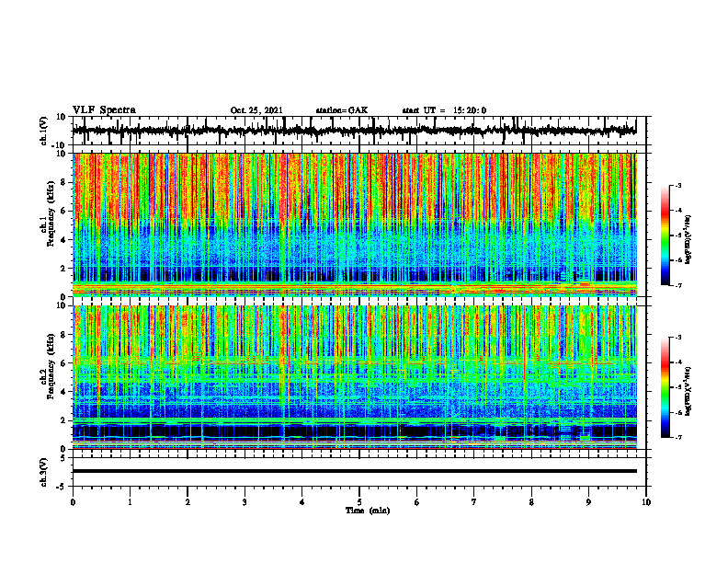Click the "3" tick on the time axis
This screenshot has width=728, height=563.
[x=245, y=502]
